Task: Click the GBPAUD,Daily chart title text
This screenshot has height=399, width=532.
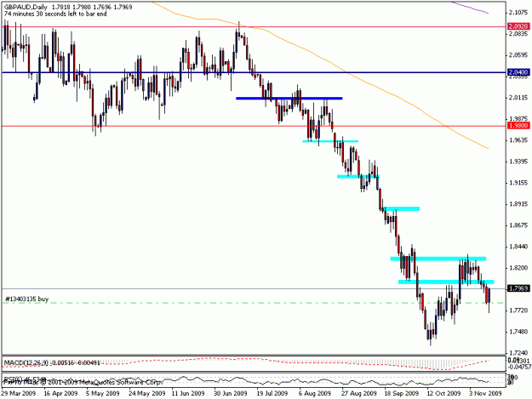Action: [x=26, y=7]
